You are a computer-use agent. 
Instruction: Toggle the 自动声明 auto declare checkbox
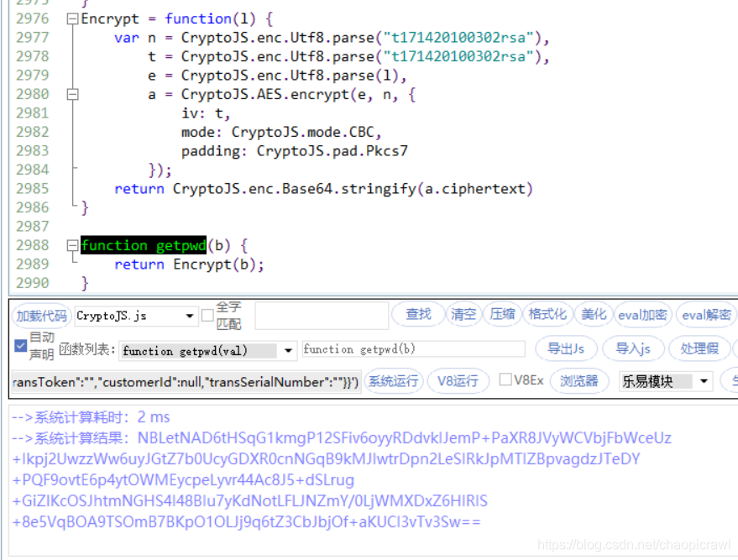pos(20,346)
